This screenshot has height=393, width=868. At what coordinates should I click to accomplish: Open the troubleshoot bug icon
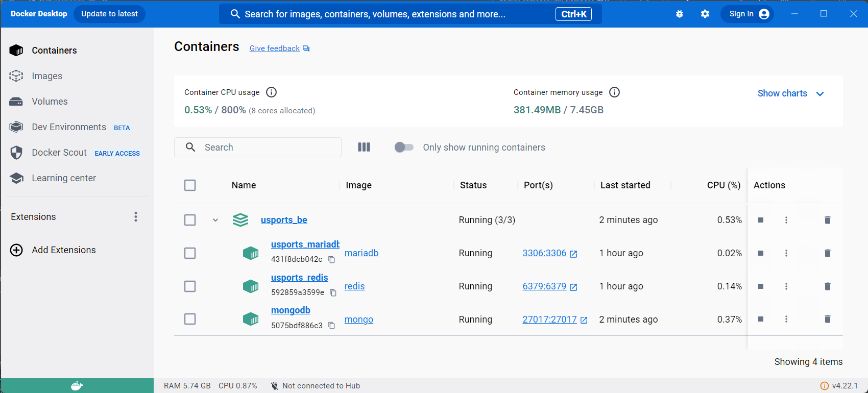tap(680, 14)
